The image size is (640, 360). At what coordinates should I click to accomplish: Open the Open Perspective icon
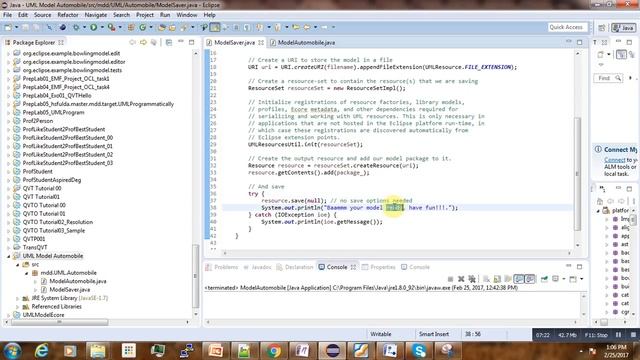point(602,28)
